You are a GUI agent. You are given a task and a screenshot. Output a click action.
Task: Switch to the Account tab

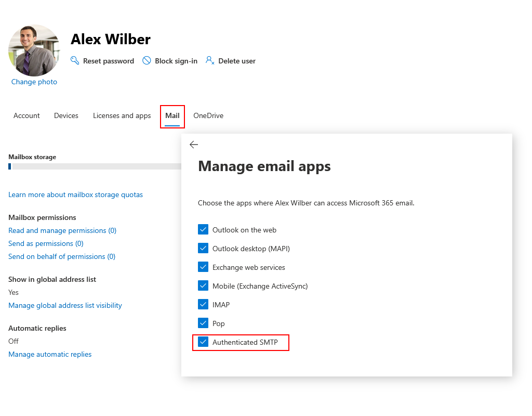[26, 115]
